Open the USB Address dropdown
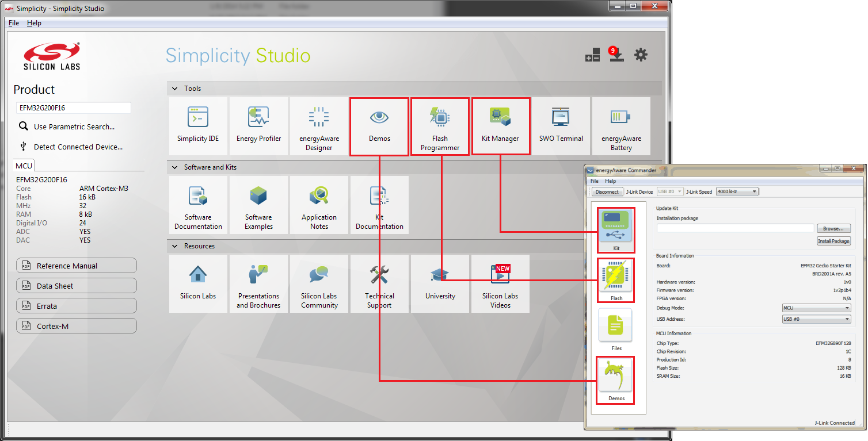The width and height of the screenshot is (868, 441). click(816, 319)
